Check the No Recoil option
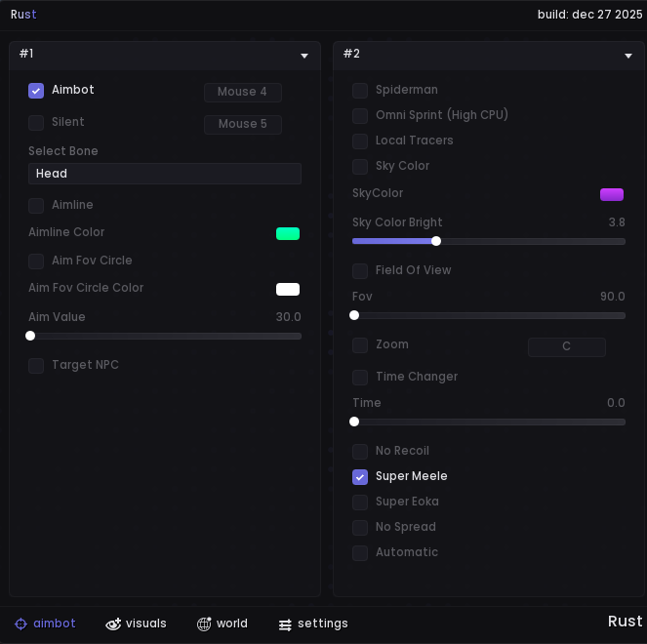Image resolution: width=647 pixels, height=644 pixels. click(x=360, y=452)
